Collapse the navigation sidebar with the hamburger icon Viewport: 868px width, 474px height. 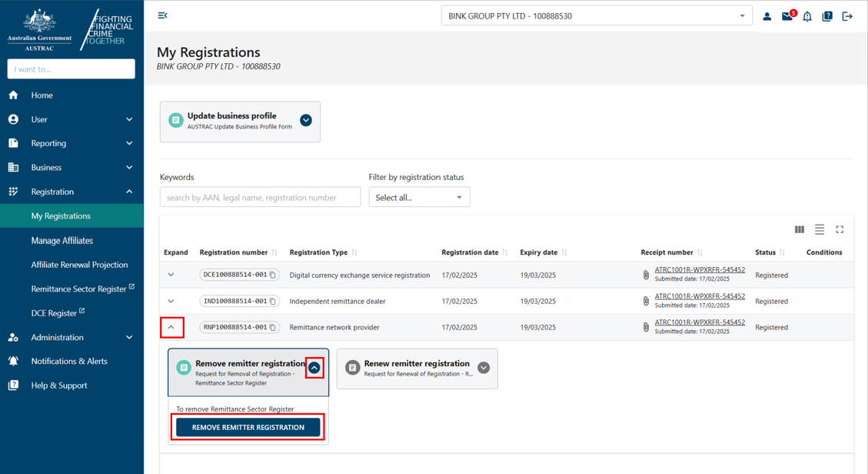point(162,15)
